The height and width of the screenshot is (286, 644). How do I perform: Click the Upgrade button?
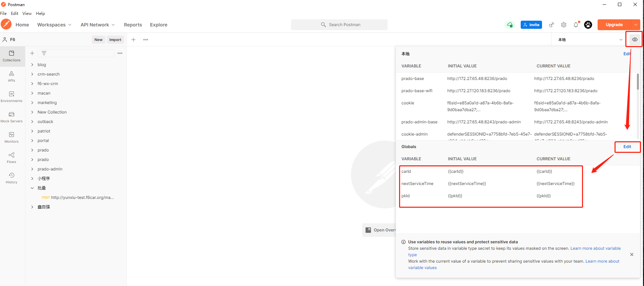(614, 25)
